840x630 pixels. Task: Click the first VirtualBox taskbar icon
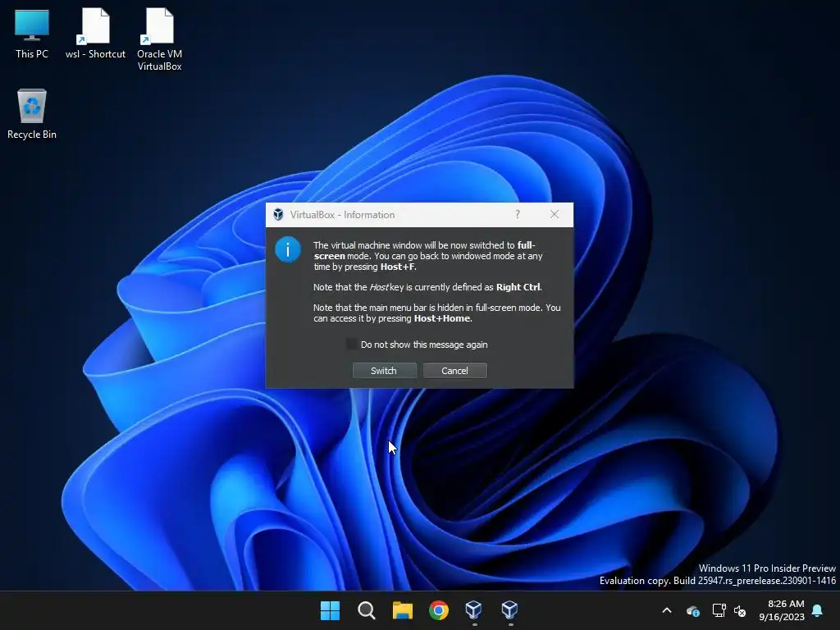pos(473,610)
